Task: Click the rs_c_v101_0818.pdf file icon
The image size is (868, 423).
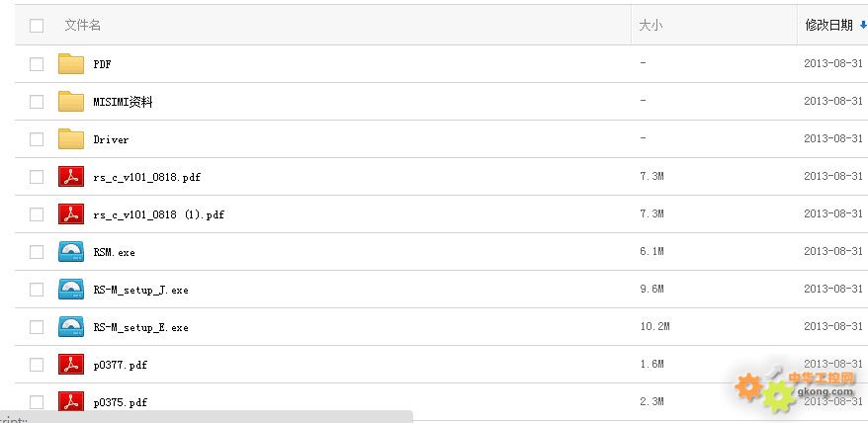Action: click(71, 177)
